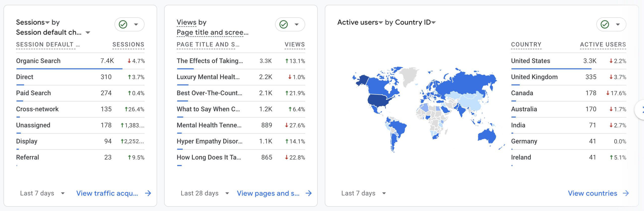
Task: Open Active users metric dropdown
Action: coord(381,23)
